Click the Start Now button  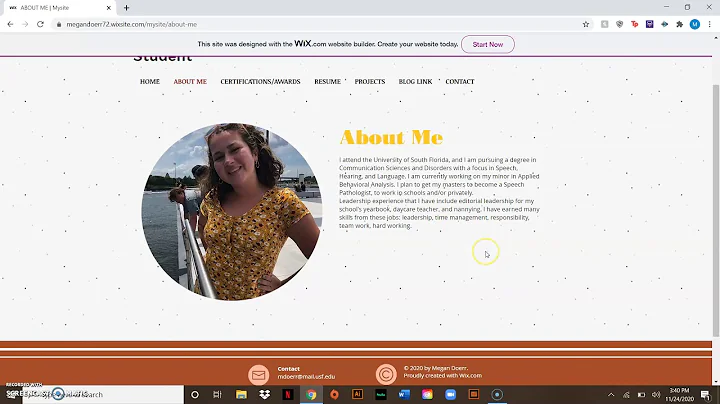pyautogui.click(x=488, y=45)
